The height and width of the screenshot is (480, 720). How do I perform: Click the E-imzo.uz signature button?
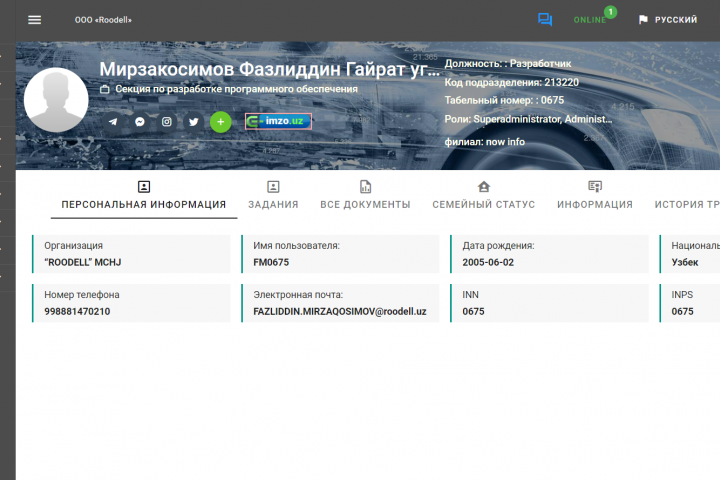(x=278, y=121)
